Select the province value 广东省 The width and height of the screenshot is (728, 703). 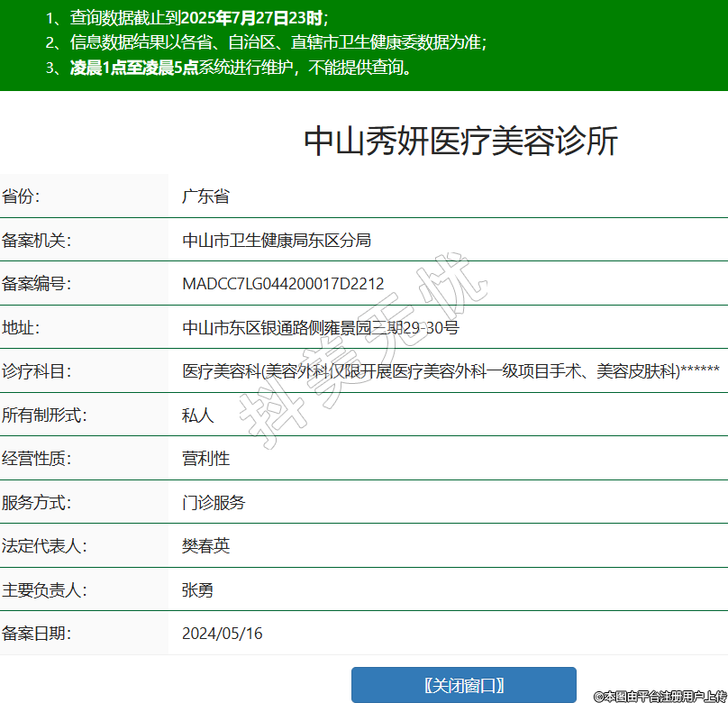pos(205,196)
